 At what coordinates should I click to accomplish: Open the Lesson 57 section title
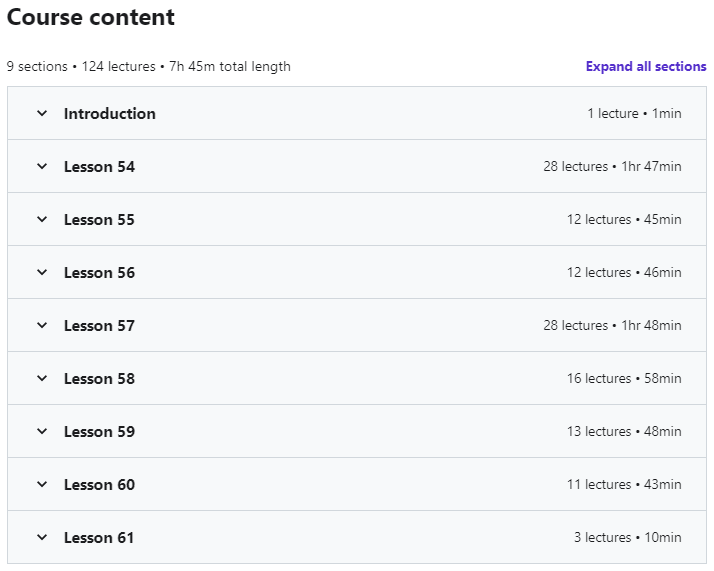tap(99, 326)
